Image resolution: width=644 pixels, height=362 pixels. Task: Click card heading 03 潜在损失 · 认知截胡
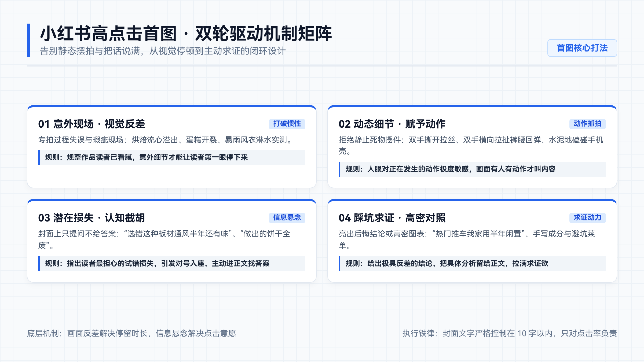[x=92, y=218]
